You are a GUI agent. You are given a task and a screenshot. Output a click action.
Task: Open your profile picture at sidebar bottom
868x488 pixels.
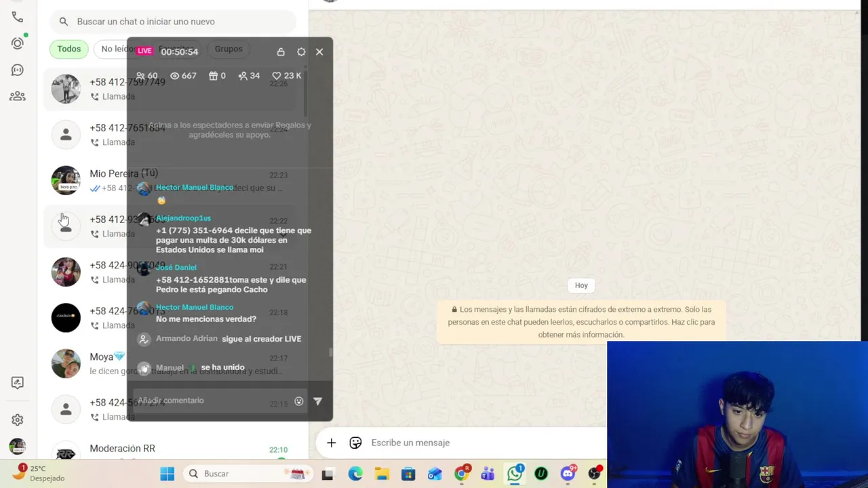pos(18,447)
